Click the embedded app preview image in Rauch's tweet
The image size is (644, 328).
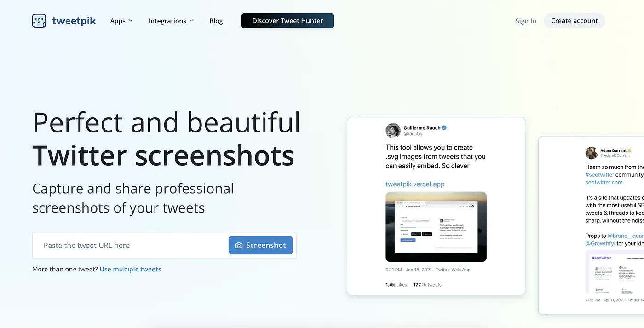coord(436,227)
